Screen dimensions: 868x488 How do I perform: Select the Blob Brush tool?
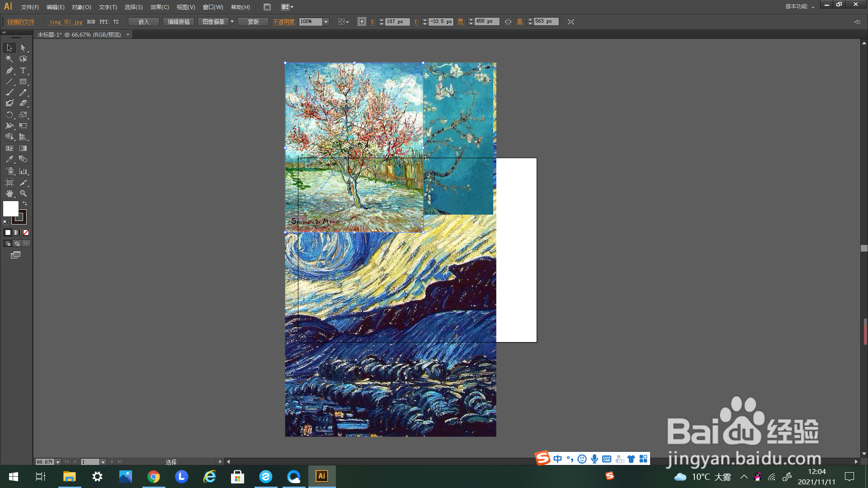9,103
